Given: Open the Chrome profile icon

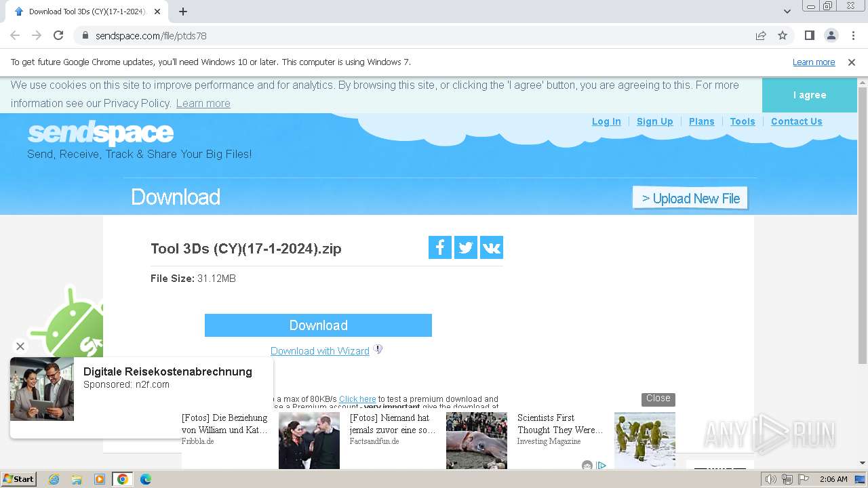Looking at the screenshot, I should (x=831, y=35).
